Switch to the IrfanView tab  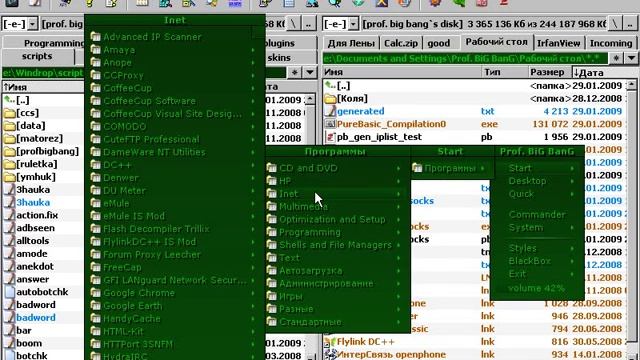558,43
